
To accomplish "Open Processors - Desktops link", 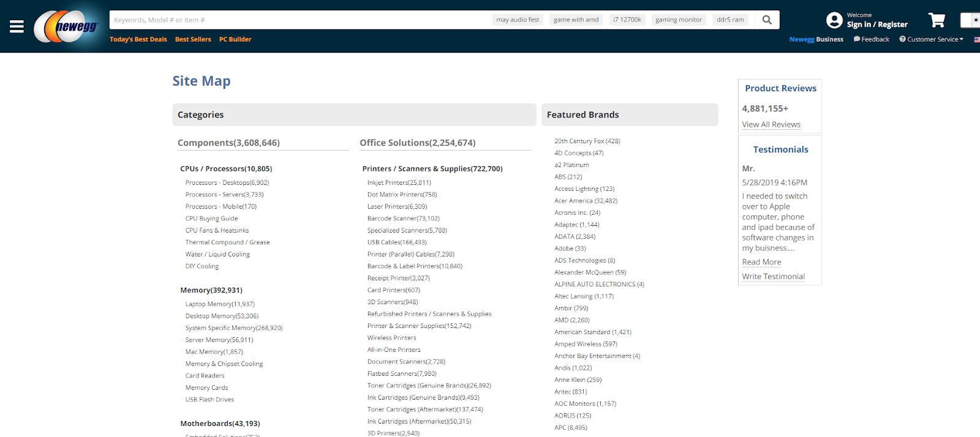I will pyautogui.click(x=227, y=182).
